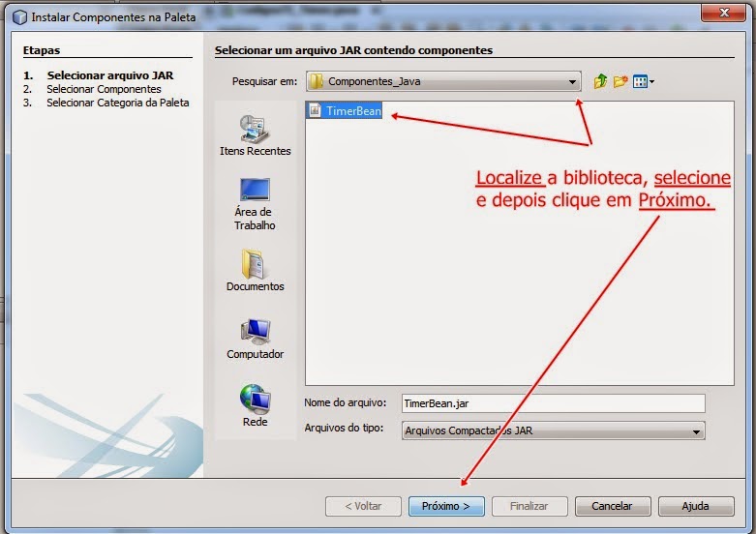756x534 pixels.
Task: Expand the Pesquisar em folder dropdown
Action: 572,81
